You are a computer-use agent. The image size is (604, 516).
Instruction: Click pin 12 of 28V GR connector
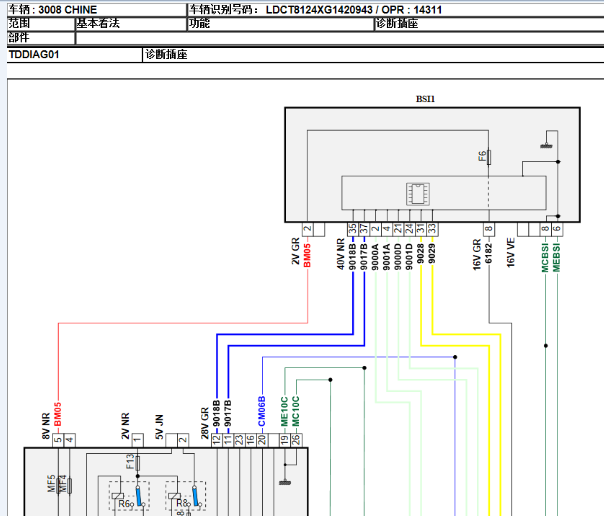pyautogui.click(x=216, y=440)
